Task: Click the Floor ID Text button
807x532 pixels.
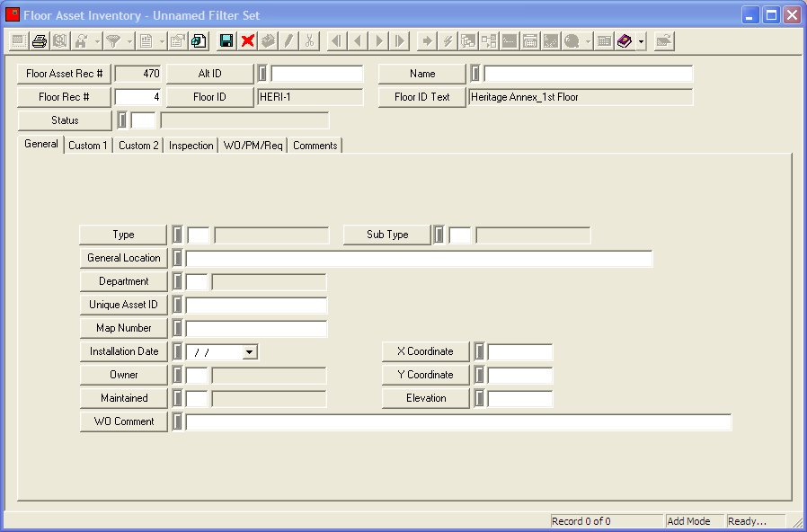Action: pos(422,97)
